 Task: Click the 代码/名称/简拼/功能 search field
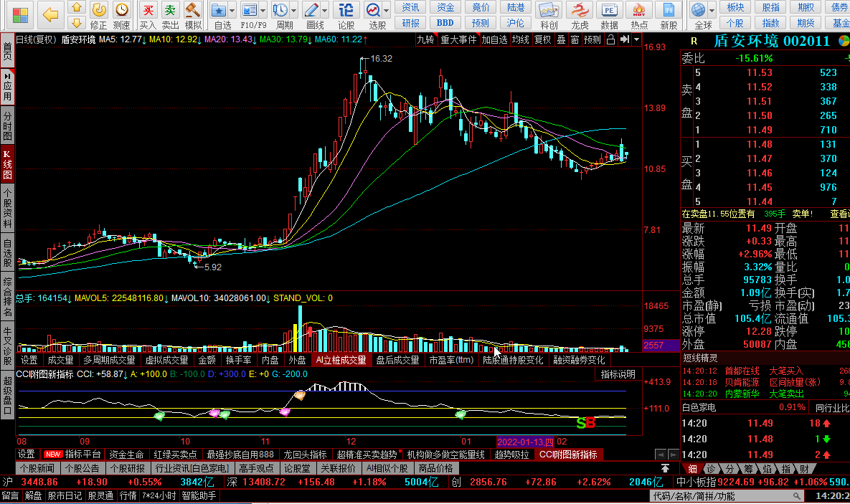click(x=727, y=496)
